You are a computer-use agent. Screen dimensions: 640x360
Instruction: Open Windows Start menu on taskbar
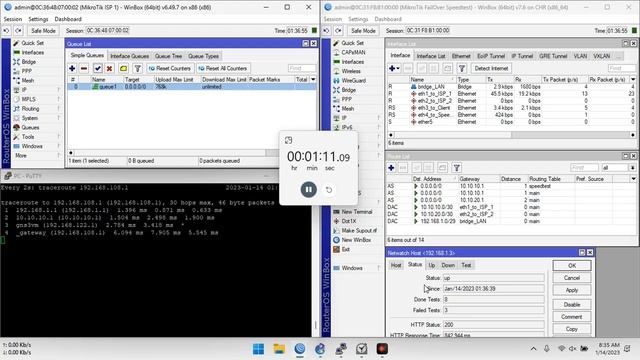pos(258,349)
